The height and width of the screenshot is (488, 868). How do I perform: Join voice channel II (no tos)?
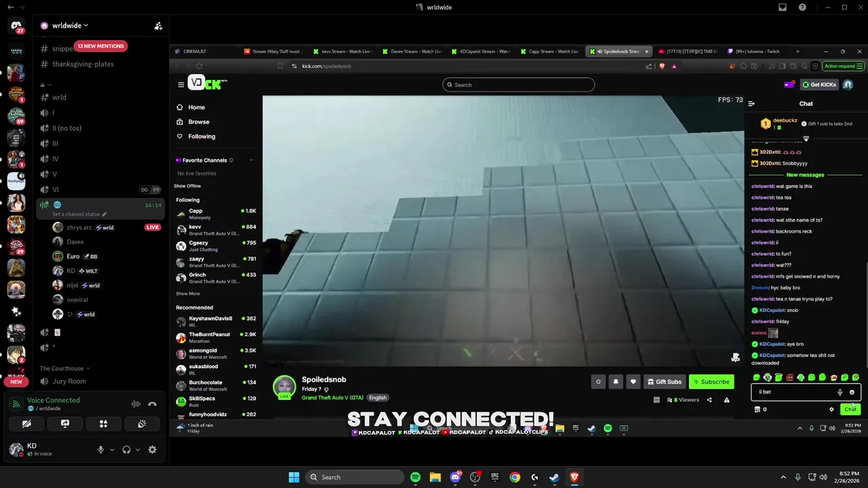[66, 128]
